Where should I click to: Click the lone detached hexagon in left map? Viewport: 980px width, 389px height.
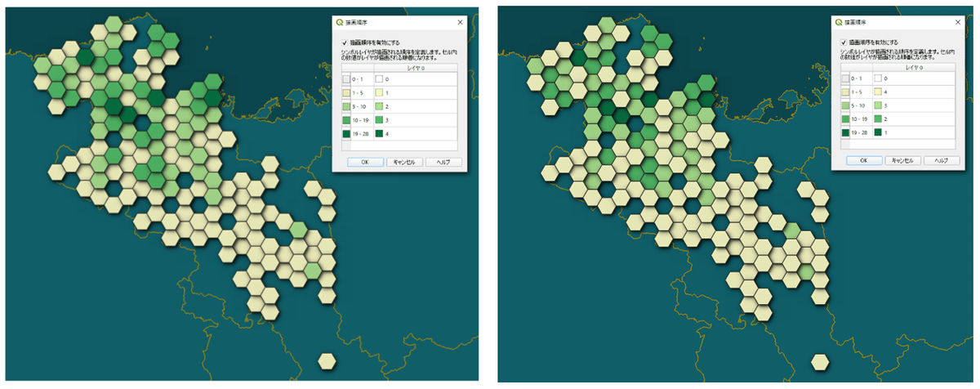pos(327,360)
